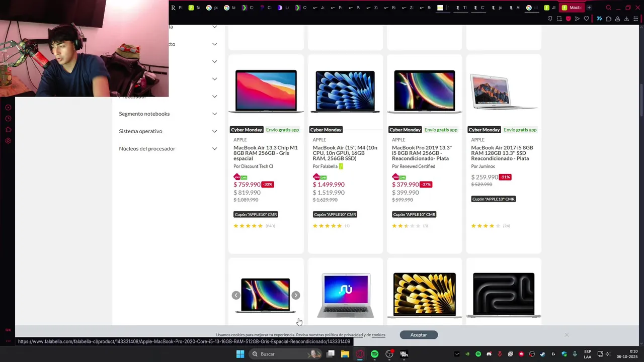644x362 pixels.
Task: Click MacBook Air M1 product thumbnail
Action: pyautogui.click(x=266, y=91)
